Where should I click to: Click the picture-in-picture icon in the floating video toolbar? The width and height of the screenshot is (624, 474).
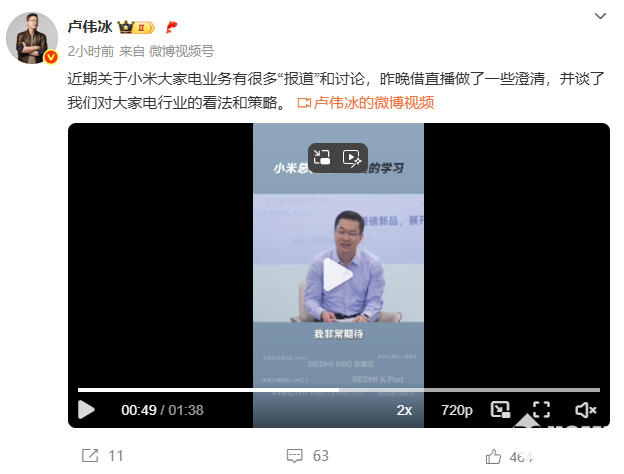pos(322,158)
